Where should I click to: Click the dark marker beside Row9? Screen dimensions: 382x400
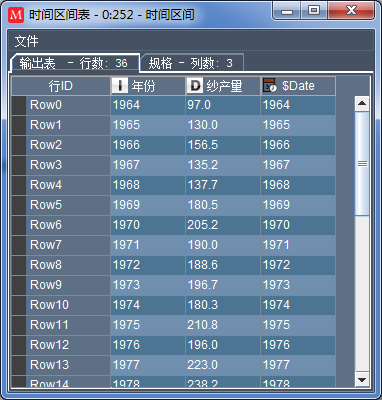19,285
